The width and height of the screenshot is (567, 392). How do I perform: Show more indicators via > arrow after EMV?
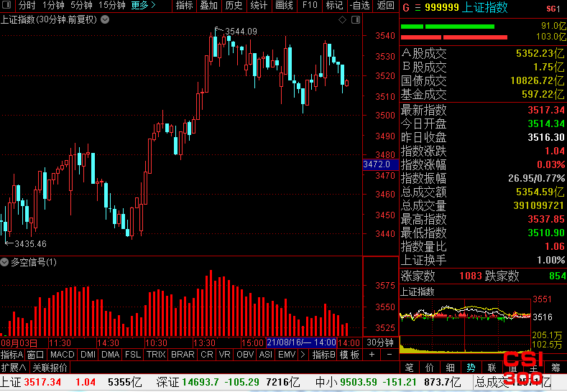tap(303, 355)
